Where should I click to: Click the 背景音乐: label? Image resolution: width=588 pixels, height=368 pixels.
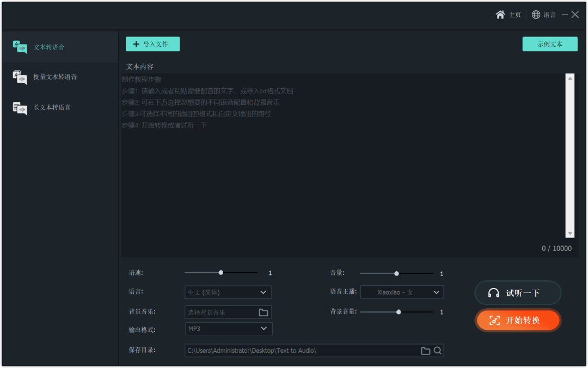pyautogui.click(x=142, y=311)
